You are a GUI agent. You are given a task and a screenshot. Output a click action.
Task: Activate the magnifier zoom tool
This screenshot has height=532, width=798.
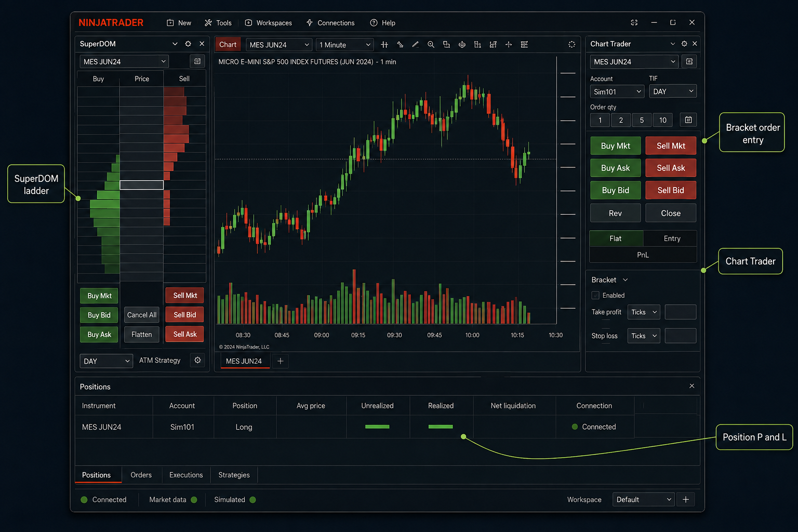click(x=431, y=45)
